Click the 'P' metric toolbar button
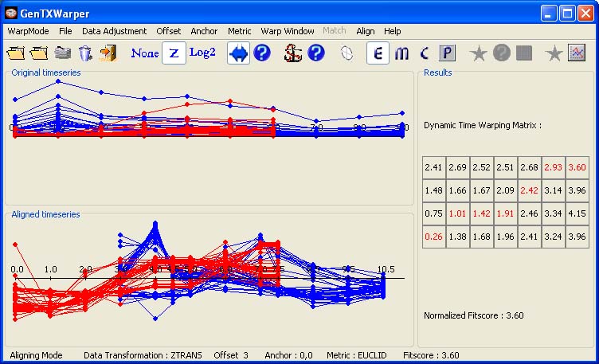The image size is (599, 364). 447,53
